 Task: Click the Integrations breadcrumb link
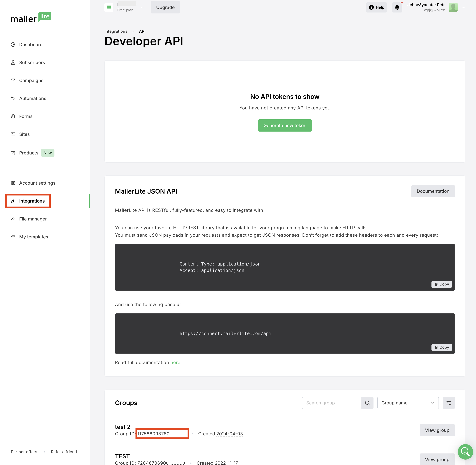click(x=116, y=31)
